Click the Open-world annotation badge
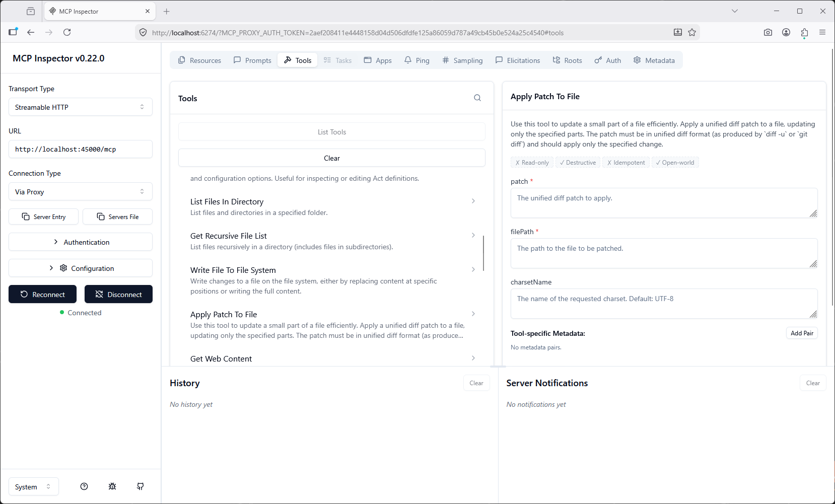 [675, 162]
